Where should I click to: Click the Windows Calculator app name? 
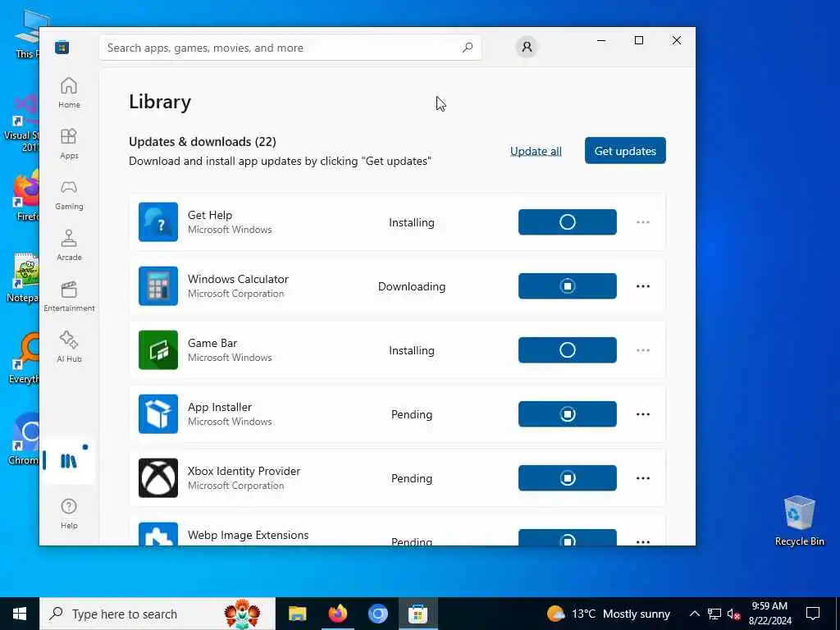[238, 279]
